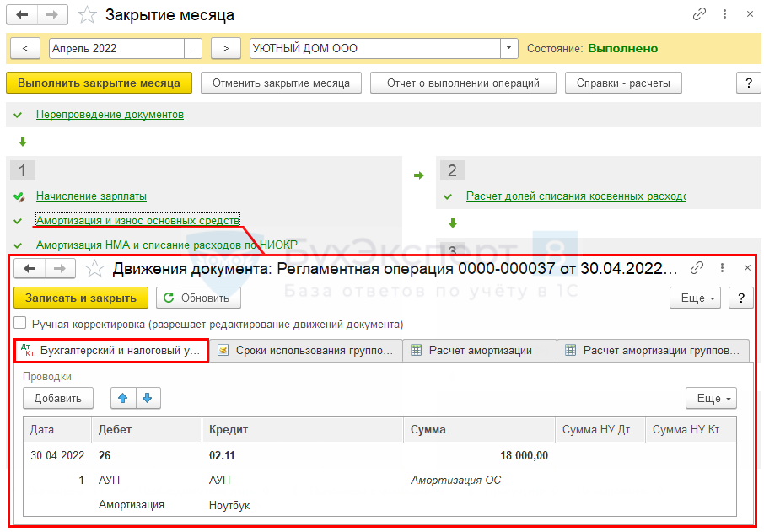Enable Ручная корректировка checkbox
Screen dimensions: 764x532
click(x=21, y=324)
